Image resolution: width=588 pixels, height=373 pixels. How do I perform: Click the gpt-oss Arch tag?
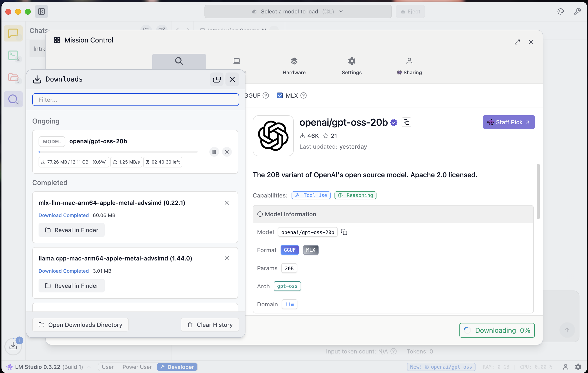coord(287,286)
